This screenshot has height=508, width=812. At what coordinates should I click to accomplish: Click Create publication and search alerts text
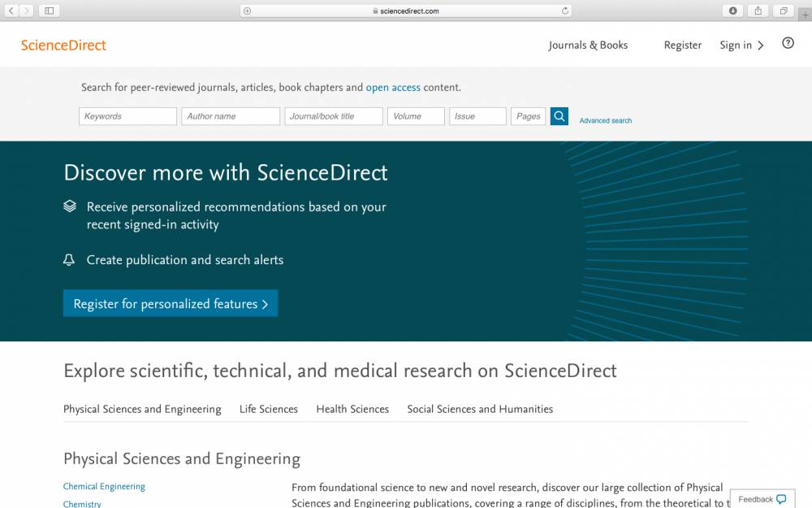click(x=185, y=260)
